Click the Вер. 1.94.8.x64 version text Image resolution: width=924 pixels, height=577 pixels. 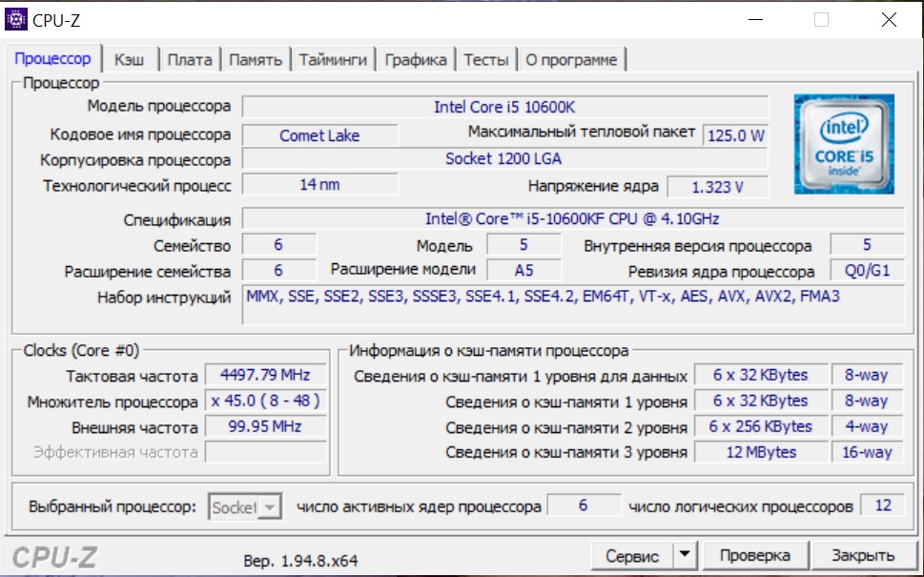click(x=300, y=561)
